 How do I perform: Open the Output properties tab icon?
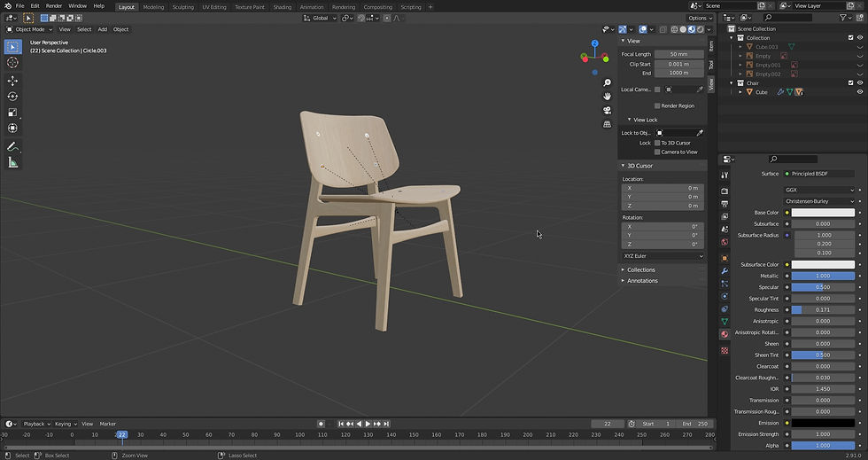[x=725, y=204]
